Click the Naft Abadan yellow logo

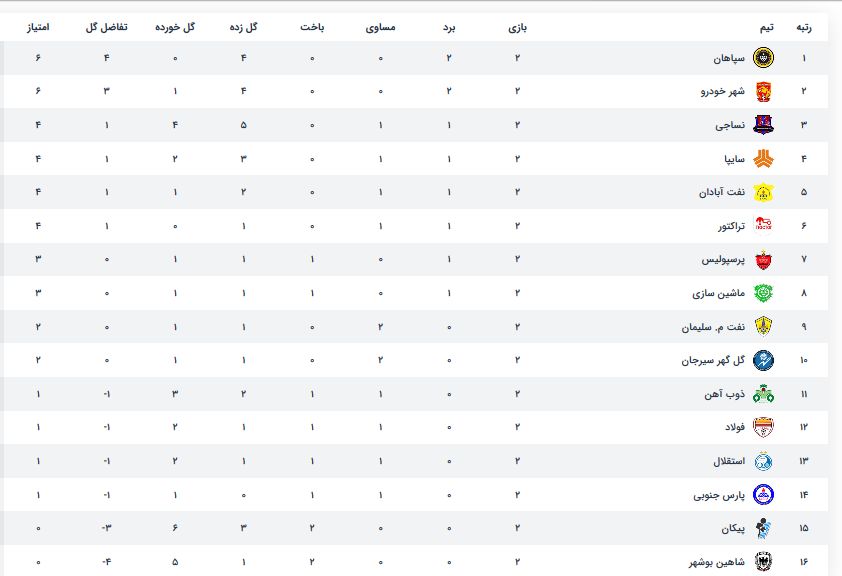pyautogui.click(x=763, y=192)
